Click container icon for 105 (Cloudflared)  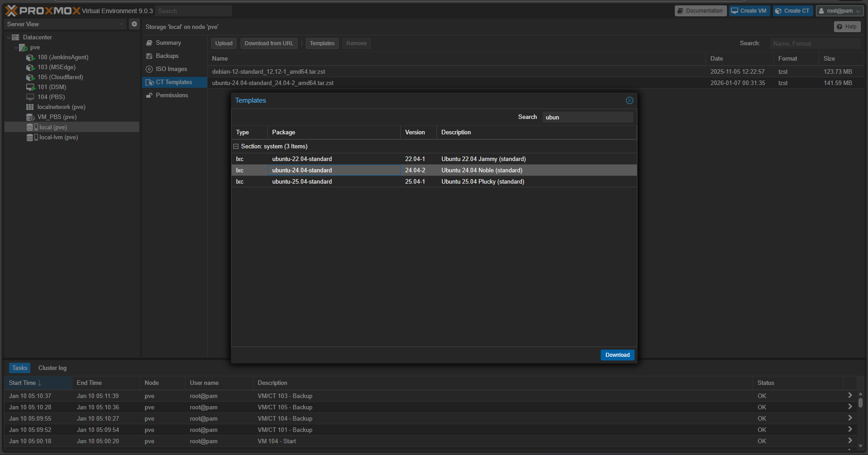pos(30,77)
